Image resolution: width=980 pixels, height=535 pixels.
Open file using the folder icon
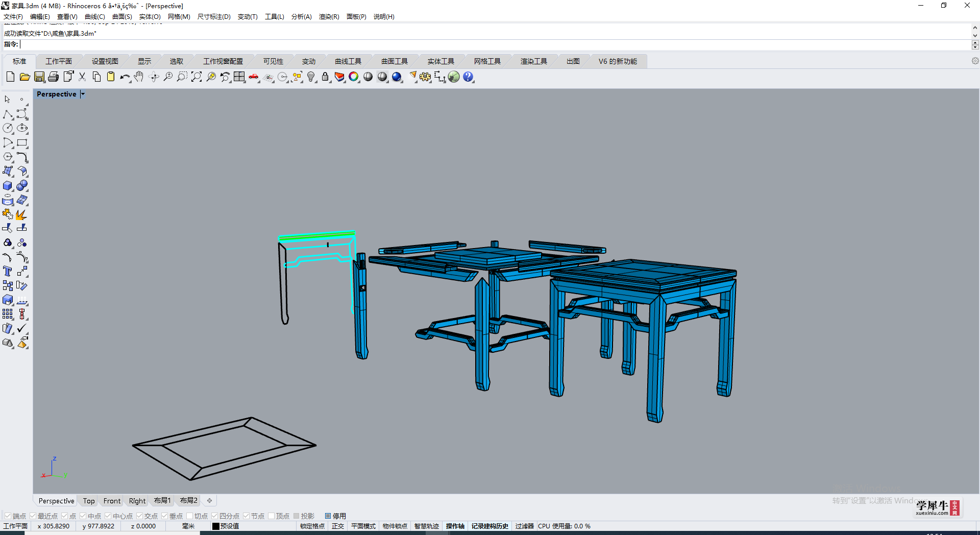click(x=24, y=77)
